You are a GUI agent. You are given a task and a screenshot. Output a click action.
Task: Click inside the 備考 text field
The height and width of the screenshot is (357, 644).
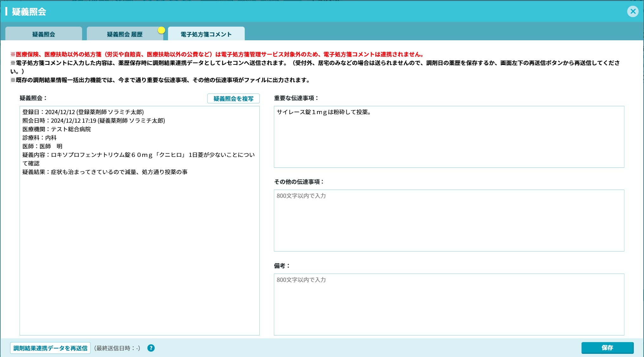(449, 304)
